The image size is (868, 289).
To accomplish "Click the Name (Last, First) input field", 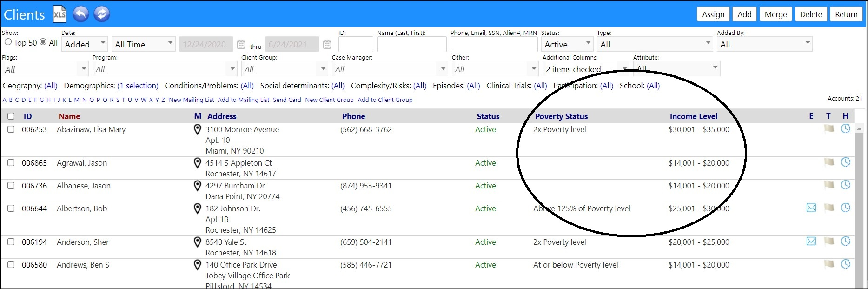I will [x=411, y=44].
